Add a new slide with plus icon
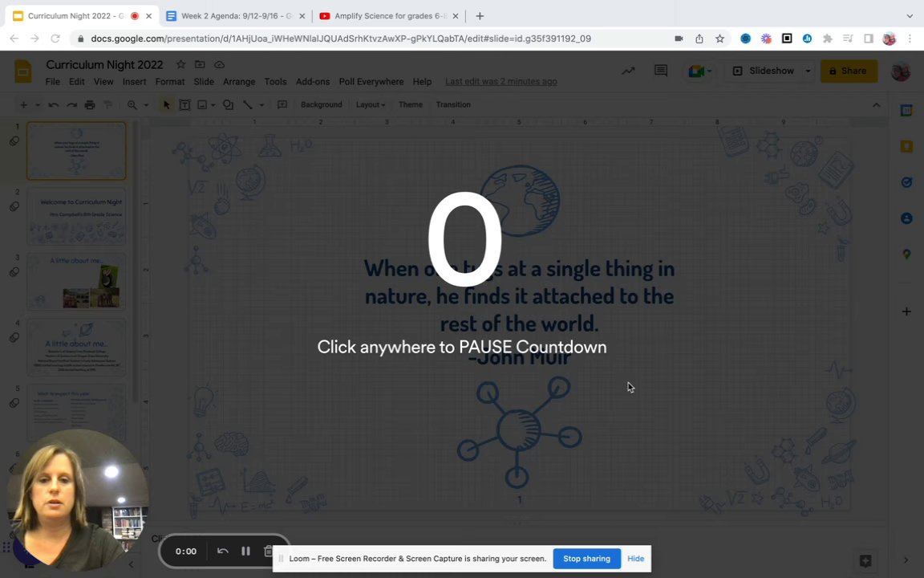 (x=23, y=105)
